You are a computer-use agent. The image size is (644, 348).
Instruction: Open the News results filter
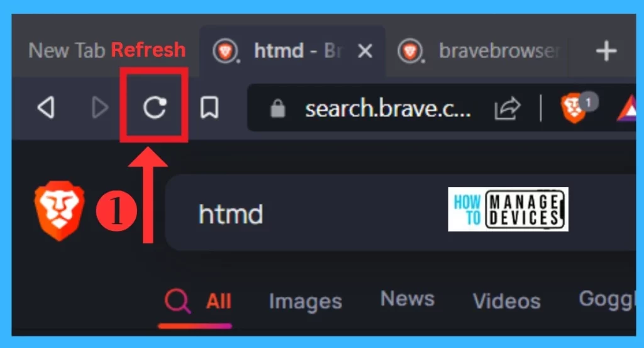tap(407, 299)
